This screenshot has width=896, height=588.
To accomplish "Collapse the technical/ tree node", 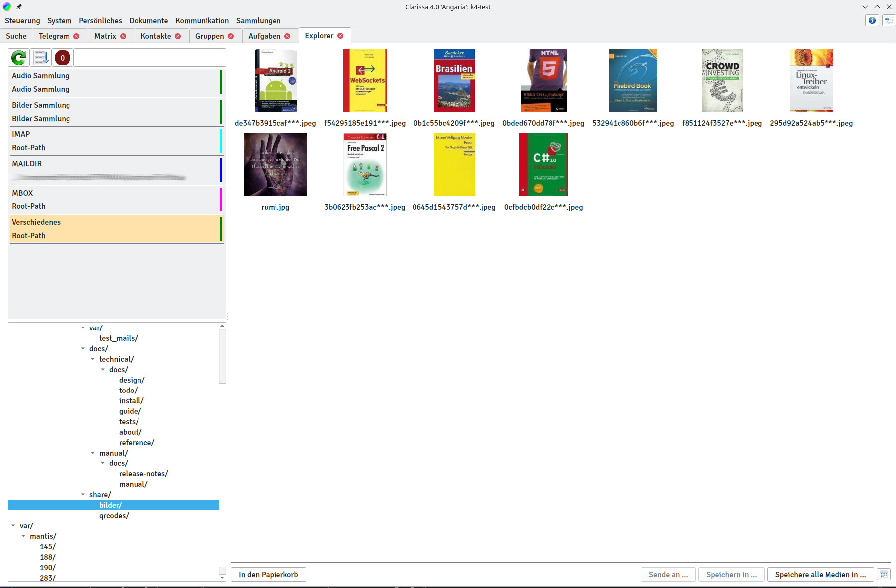I will (93, 359).
